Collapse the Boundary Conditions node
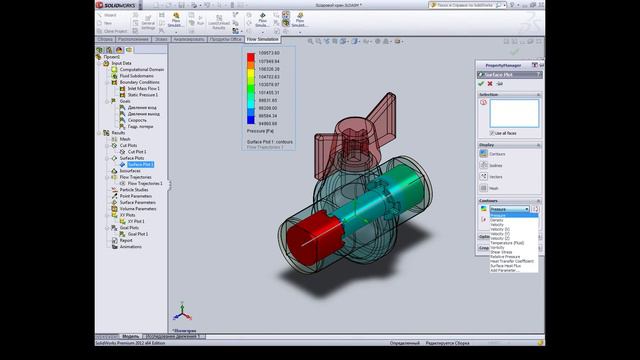The height and width of the screenshot is (360, 640). [107, 82]
